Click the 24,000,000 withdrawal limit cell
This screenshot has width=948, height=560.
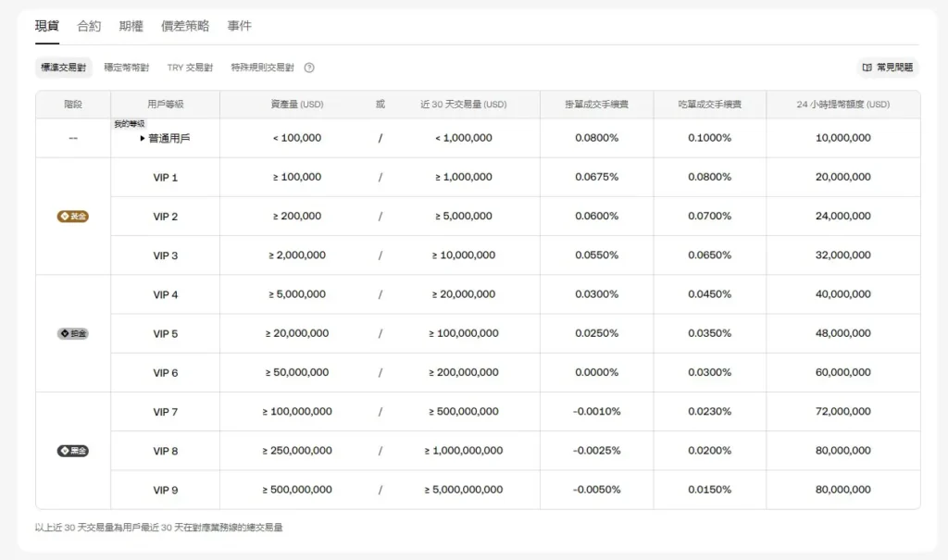843,216
